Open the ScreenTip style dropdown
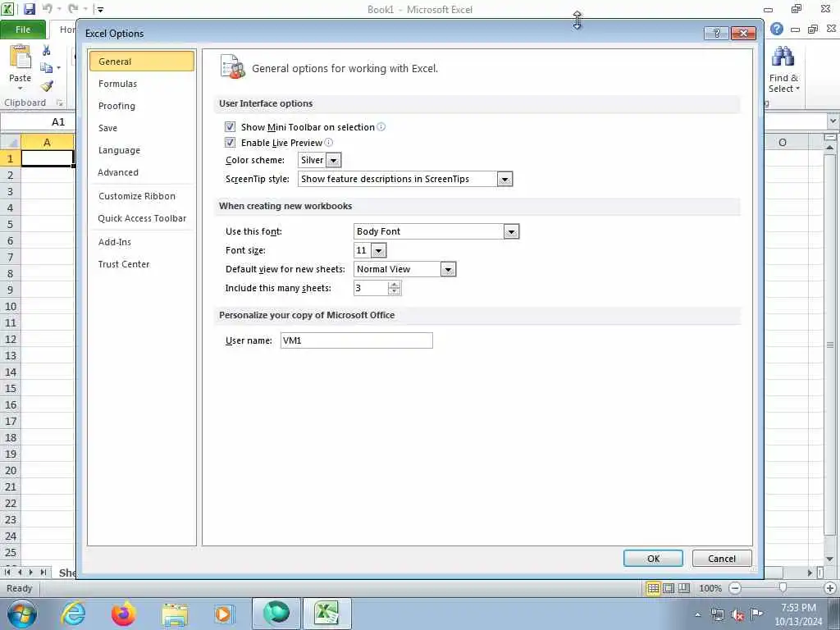This screenshot has height=630, width=840. 504,179
